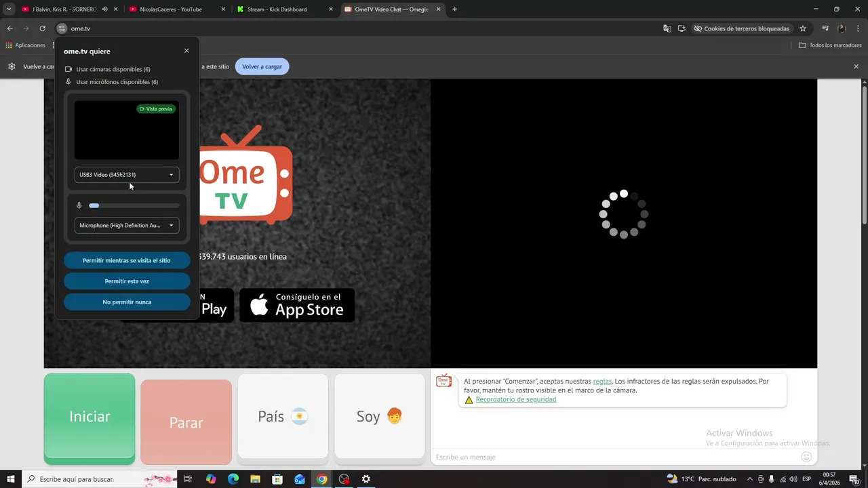Click the emoji smiley in the chat box
The image size is (868, 488).
(x=806, y=457)
